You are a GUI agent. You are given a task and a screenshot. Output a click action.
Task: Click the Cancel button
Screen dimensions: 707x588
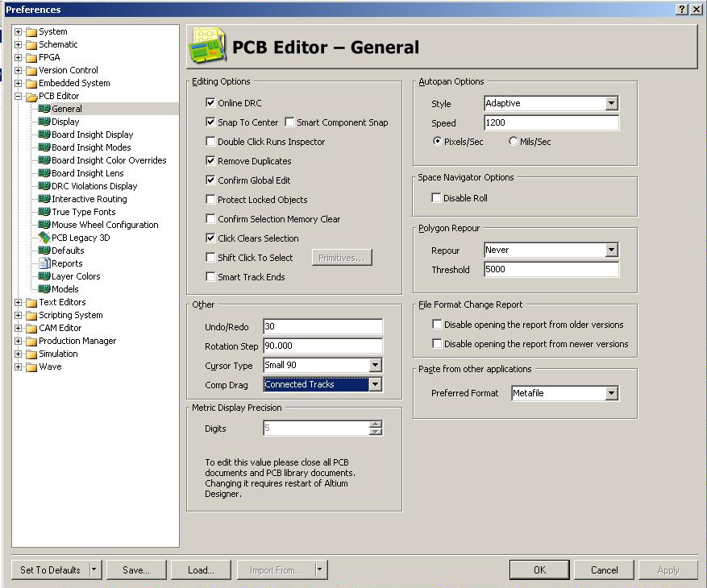604,570
